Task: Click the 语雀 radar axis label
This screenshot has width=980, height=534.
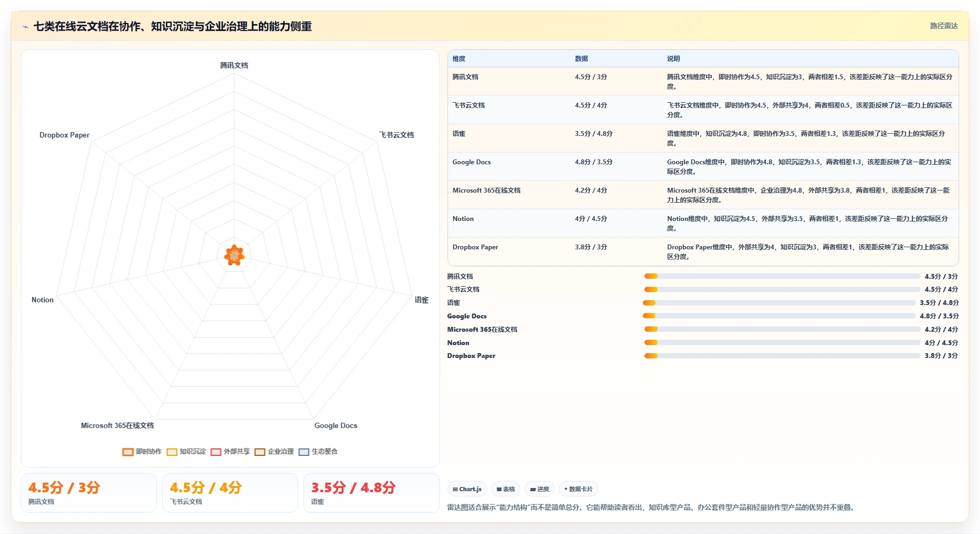Action: click(x=422, y=300)
